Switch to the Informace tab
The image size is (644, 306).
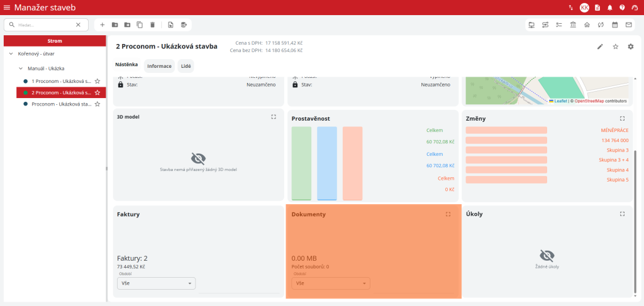coord(159,66)
